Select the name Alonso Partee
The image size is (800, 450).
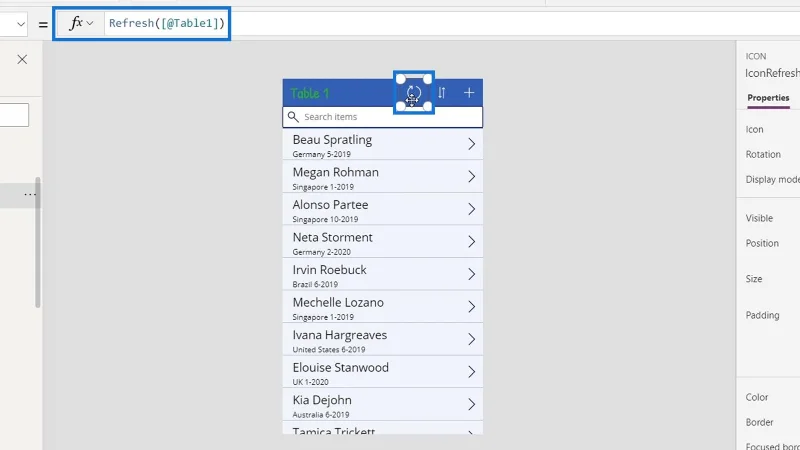click(330, 205)
